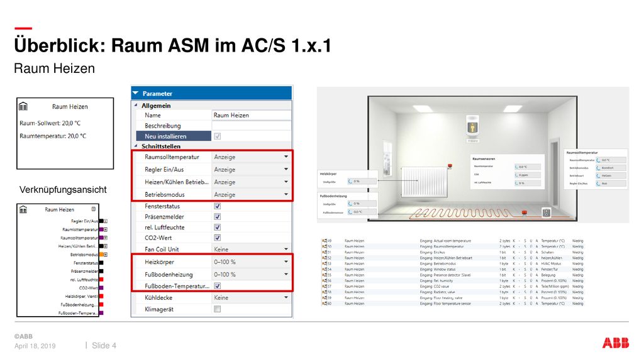644x362 pixels.
Task: Click the purple CO2-Wert connector square
Action: [101, 288]
